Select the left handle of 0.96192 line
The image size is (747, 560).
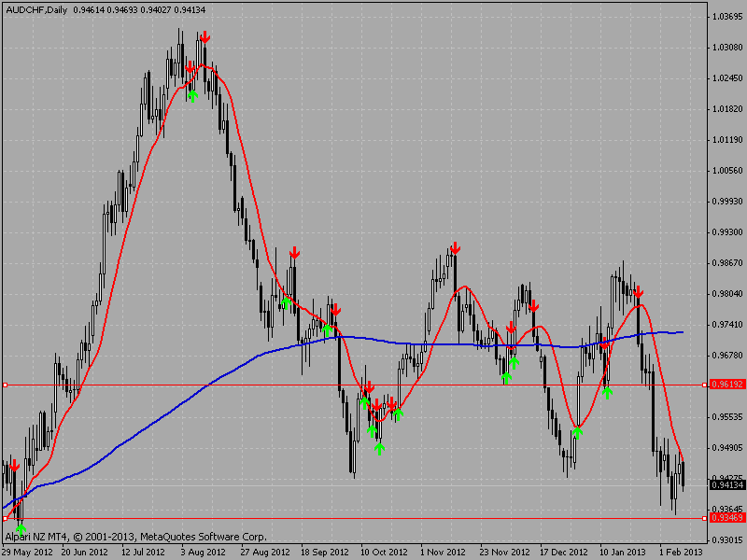(5, 385)
